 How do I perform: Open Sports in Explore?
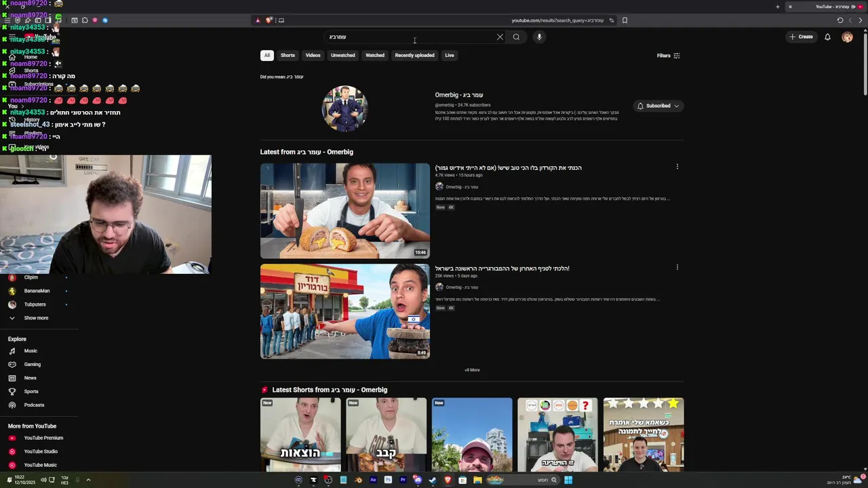pos(31,392)
